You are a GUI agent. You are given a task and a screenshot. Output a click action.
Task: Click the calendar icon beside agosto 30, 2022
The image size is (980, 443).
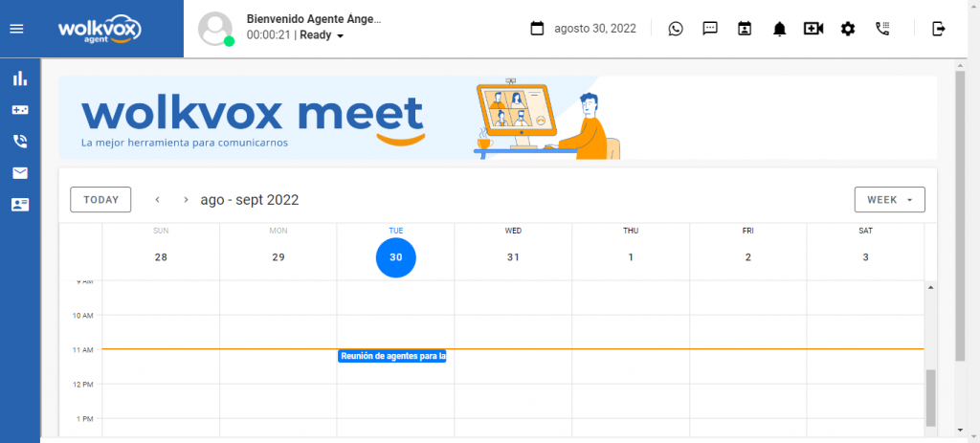(537, 28)
